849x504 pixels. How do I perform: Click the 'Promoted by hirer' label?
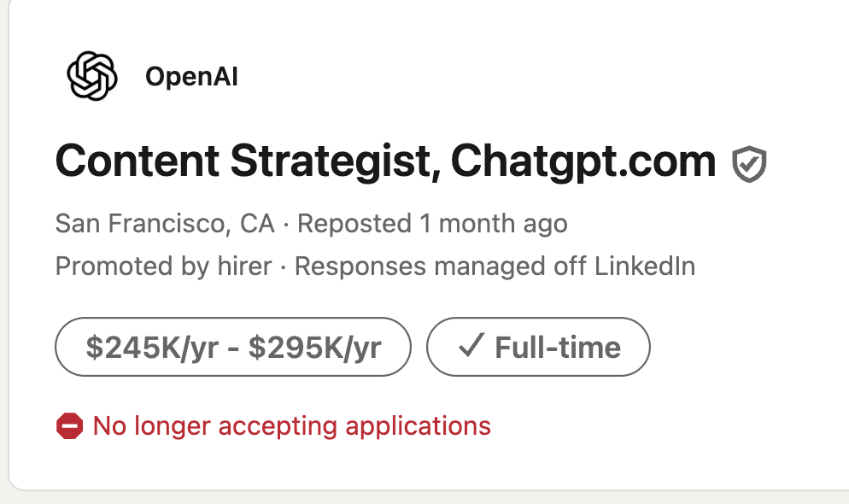(x=163, y=267)
